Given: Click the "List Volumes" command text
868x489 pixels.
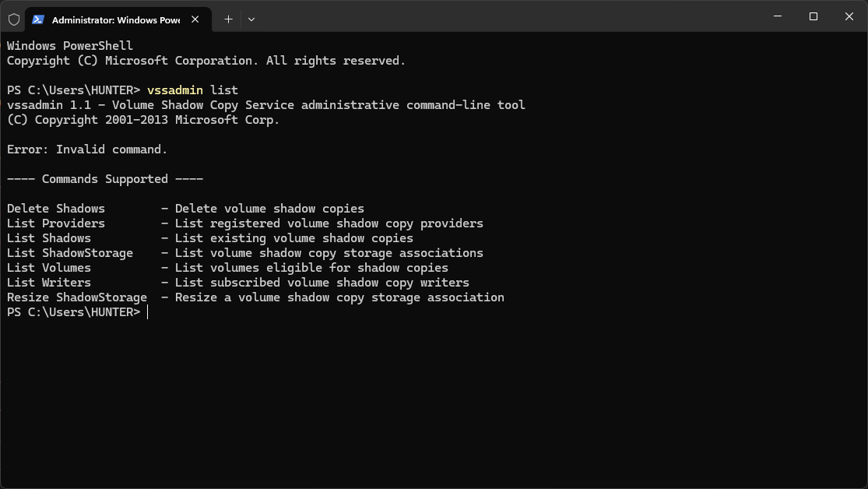Looking at the screenshot, I should [x=49, y=268].
